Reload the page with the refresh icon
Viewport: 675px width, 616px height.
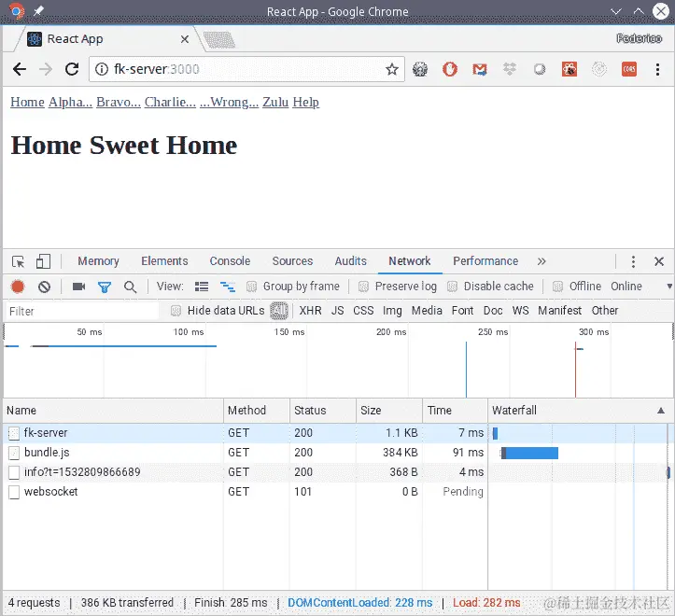coord(72,69)
